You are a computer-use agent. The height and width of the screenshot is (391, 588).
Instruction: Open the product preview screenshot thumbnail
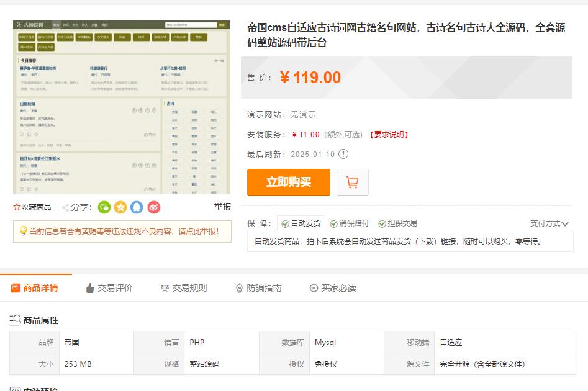pos(122,107)
